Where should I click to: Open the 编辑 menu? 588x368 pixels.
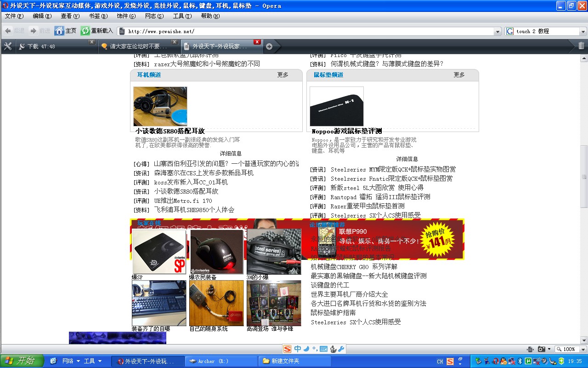[x=42, y=16]
